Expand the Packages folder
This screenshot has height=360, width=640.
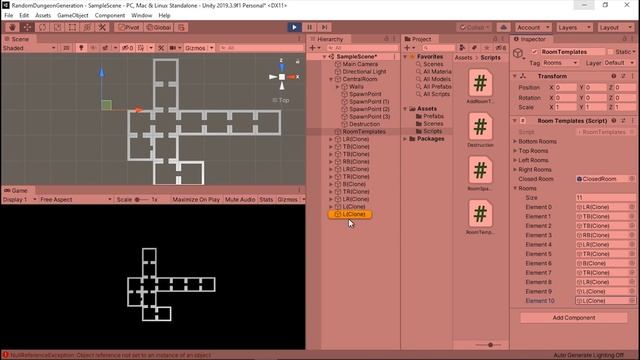406,139
